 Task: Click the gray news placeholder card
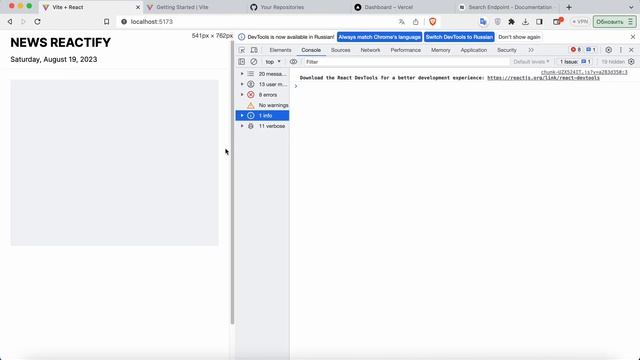click(114, 162)
